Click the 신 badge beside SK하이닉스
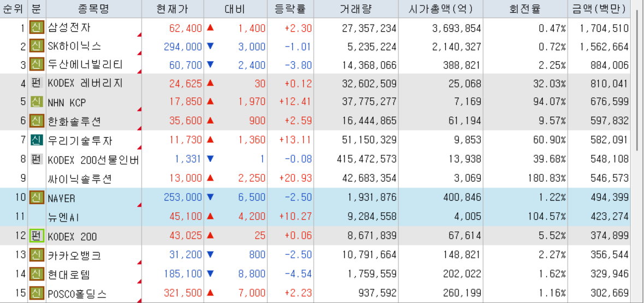Viewport: 644px width, 303px height. coord(37,46)
